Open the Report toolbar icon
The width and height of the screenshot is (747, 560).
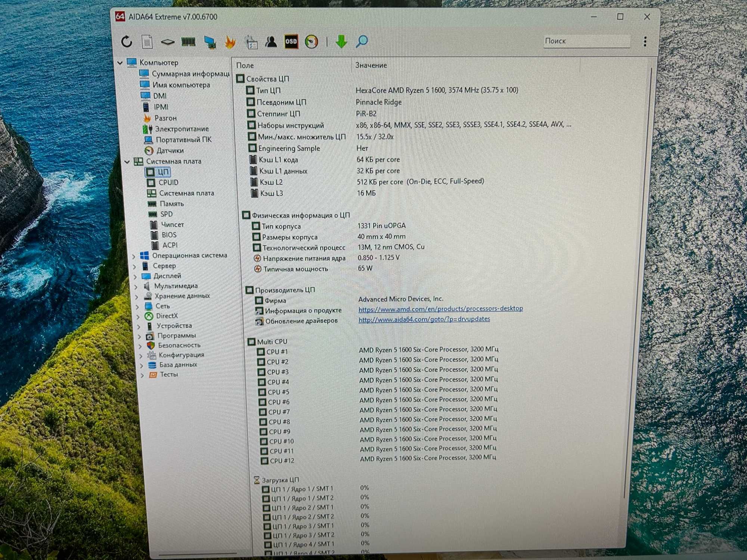click(147, 41)
